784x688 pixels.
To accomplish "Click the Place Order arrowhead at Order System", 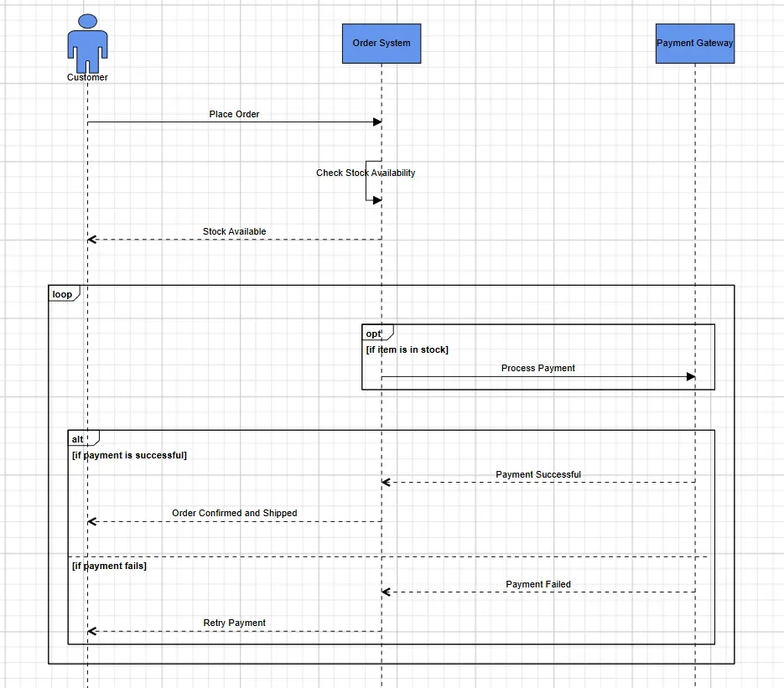I will 377,122.
